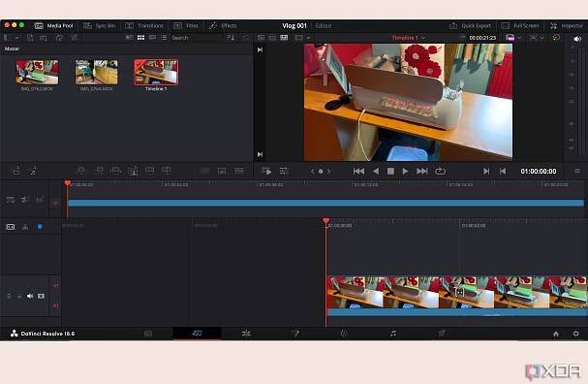588x384 pixels.
Task: Click the viewer timecode 01:00:00:00
Action: click(539, 172)
